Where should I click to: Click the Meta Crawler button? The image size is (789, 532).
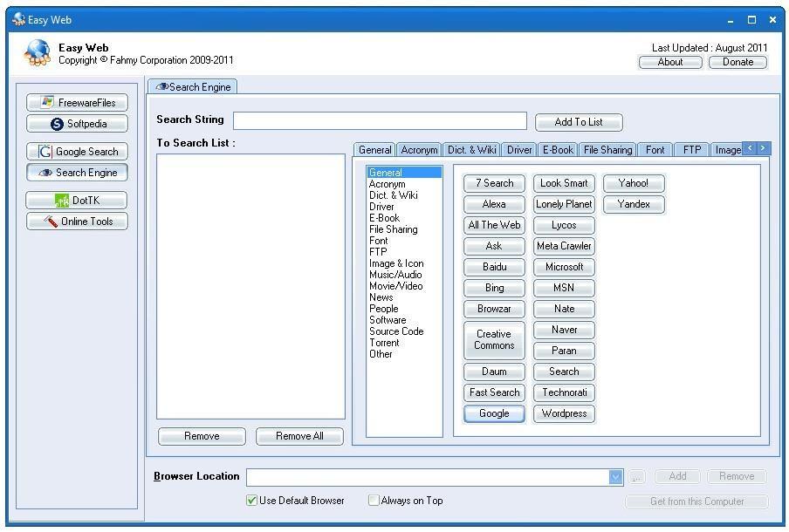564,246
